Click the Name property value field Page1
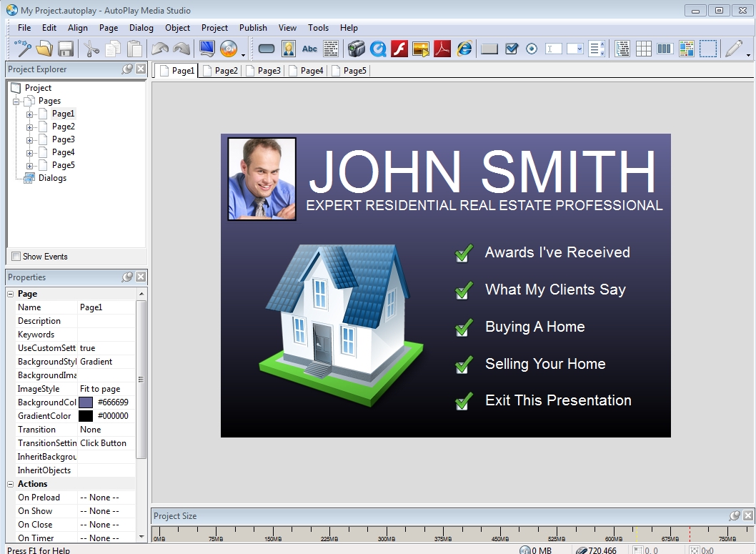 pyautogui.click(x=106, y=307)
